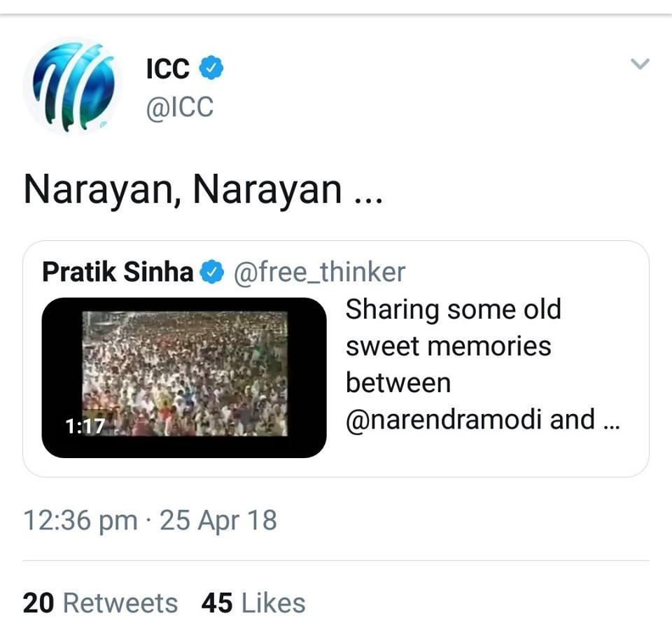Click Pratik Sinha's verified badge

tap(213, 272)
